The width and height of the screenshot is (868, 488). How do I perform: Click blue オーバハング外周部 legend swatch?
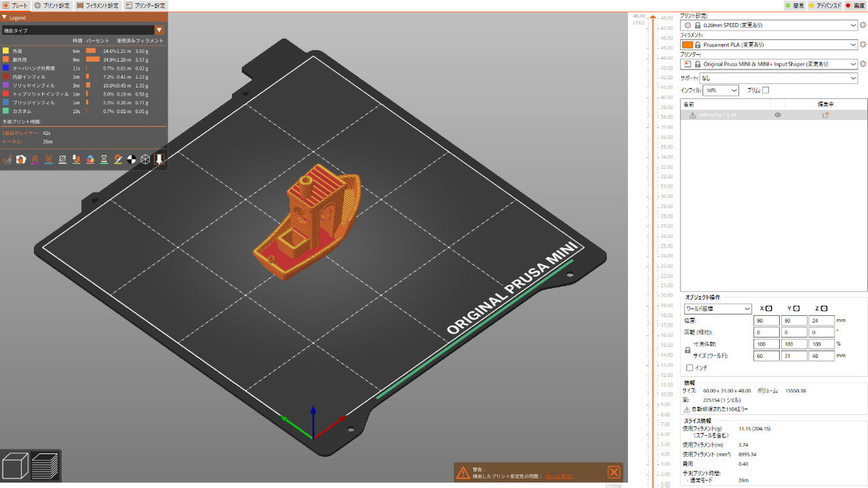6,68
